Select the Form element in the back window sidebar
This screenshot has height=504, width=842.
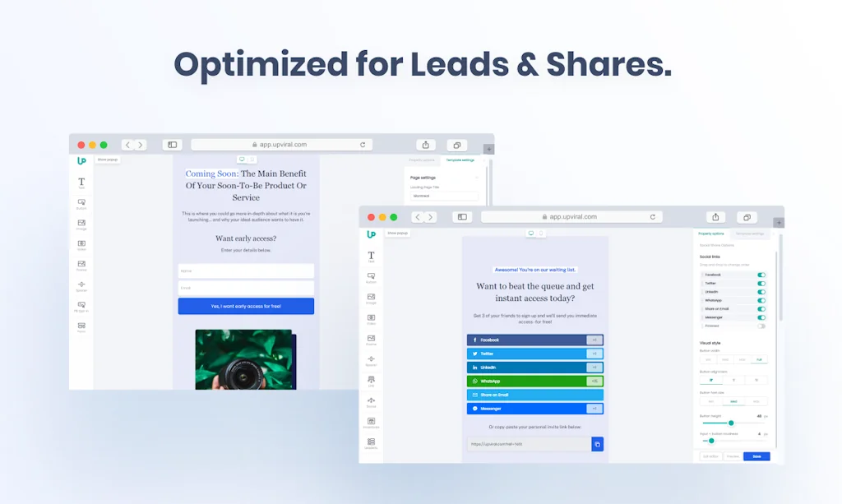point(81,327)
